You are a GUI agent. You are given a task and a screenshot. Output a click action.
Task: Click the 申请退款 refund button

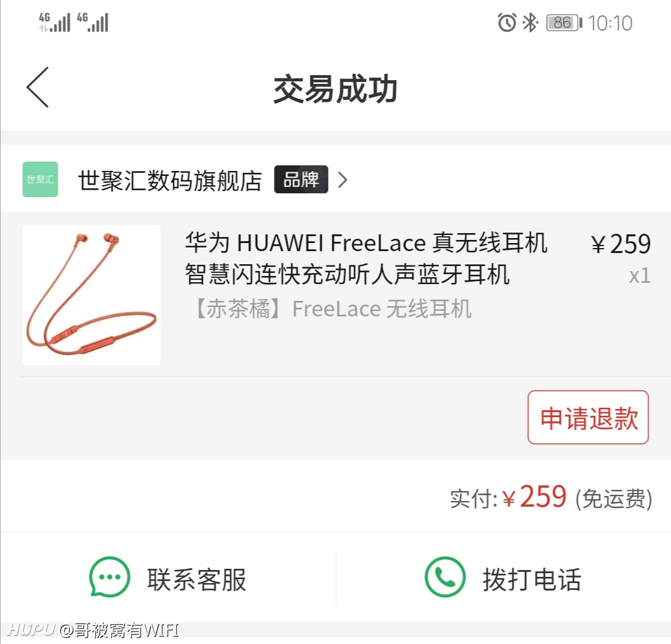588,418
